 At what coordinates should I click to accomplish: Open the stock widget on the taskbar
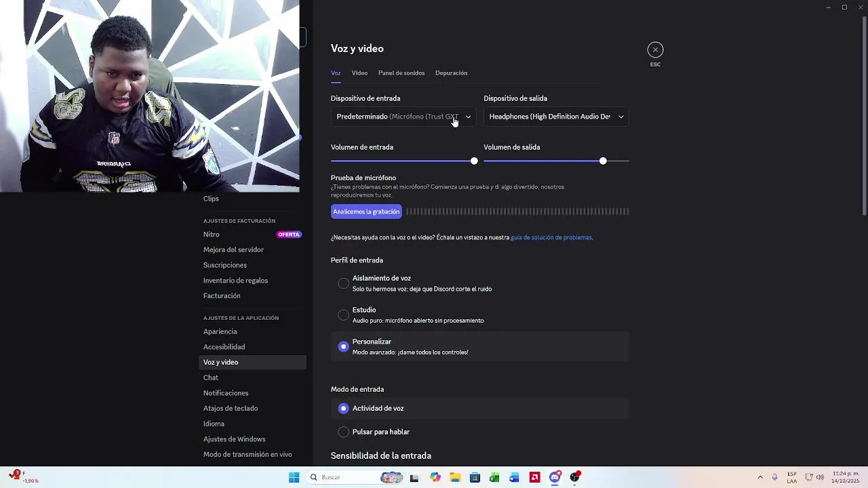[23, 477]
